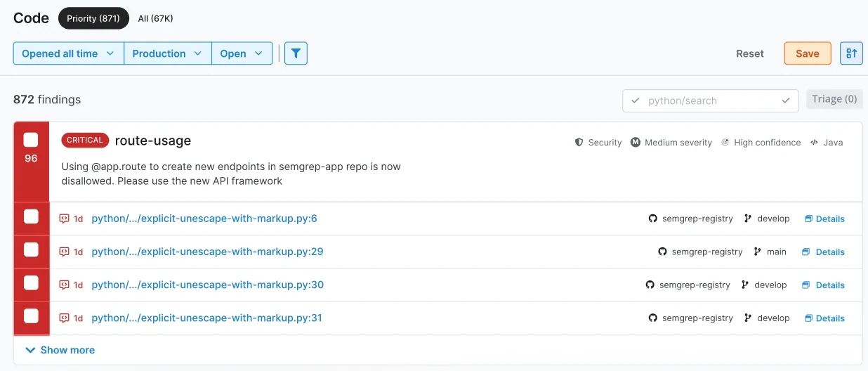Open the Production dropdown
Viewport: 868px width, 371px height.
(x=168, y=53)
